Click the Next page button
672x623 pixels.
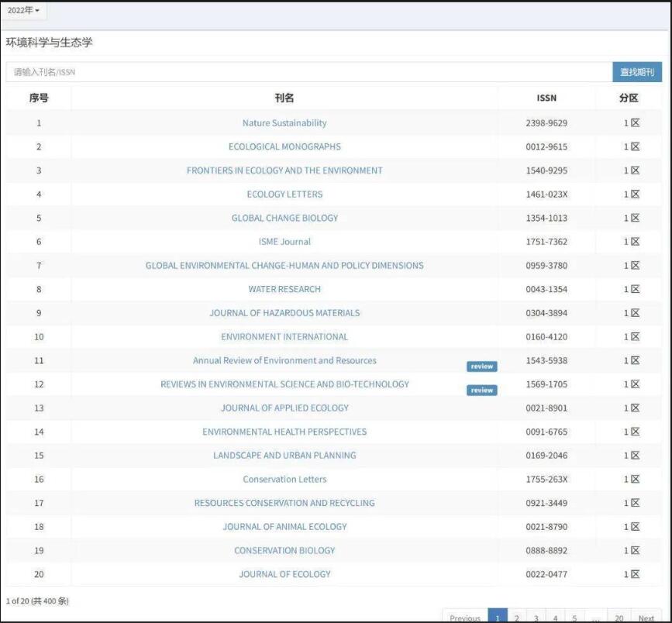[x=646, y=618]
